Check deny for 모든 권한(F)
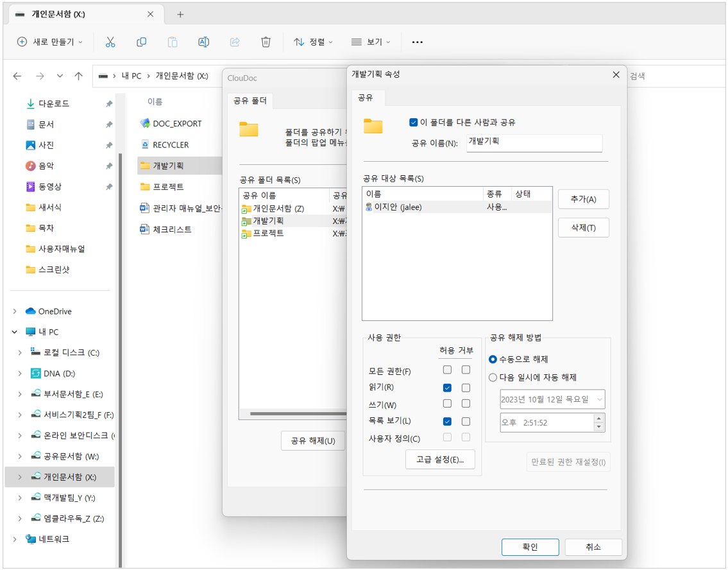The image size is (728, 570). 466,370
